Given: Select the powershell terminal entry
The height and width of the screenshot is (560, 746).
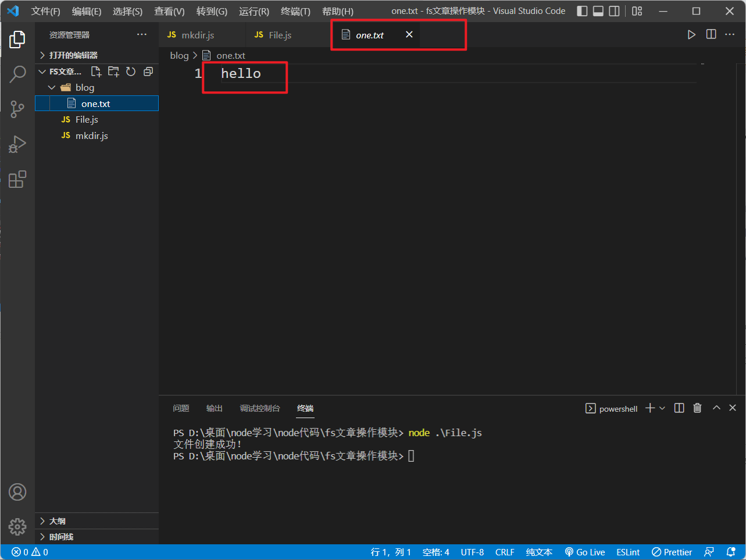Looking at the screenshot, I should [612, 409].
